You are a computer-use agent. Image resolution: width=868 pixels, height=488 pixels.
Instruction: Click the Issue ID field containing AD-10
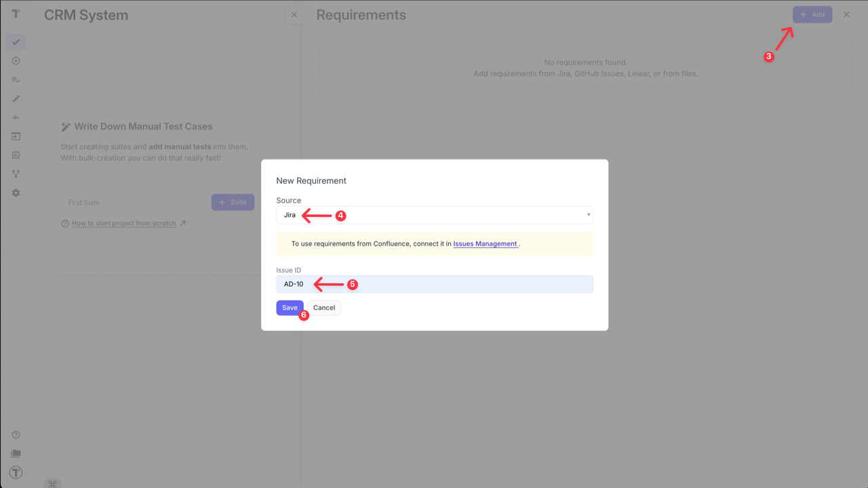[x=434, y=283]
